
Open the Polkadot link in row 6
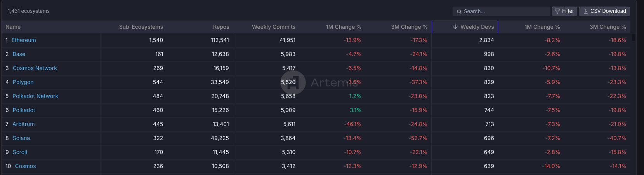click(24, 110)
